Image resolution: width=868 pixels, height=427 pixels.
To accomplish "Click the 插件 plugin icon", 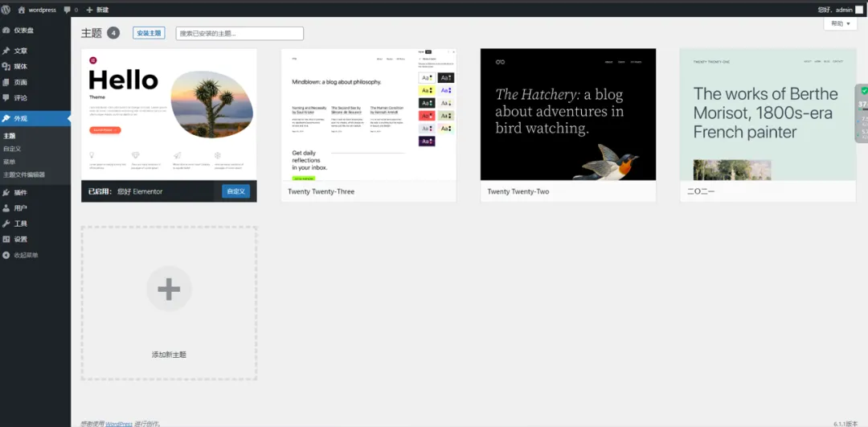I will point(6,193).
